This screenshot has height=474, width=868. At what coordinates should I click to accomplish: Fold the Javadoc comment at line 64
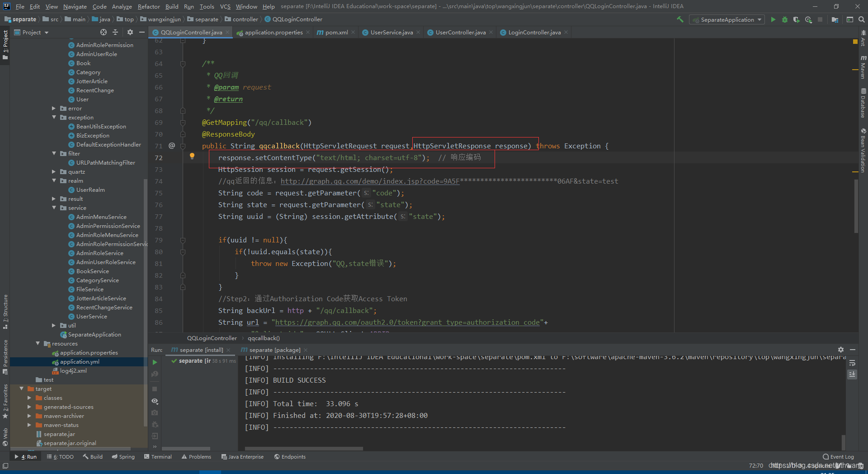pyautogui.click(x=183, y=64)
